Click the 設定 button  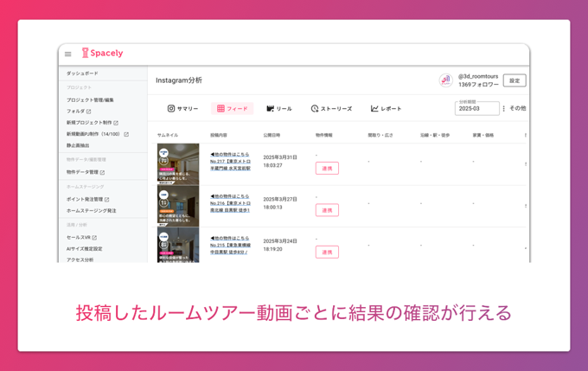click(514, 80)
